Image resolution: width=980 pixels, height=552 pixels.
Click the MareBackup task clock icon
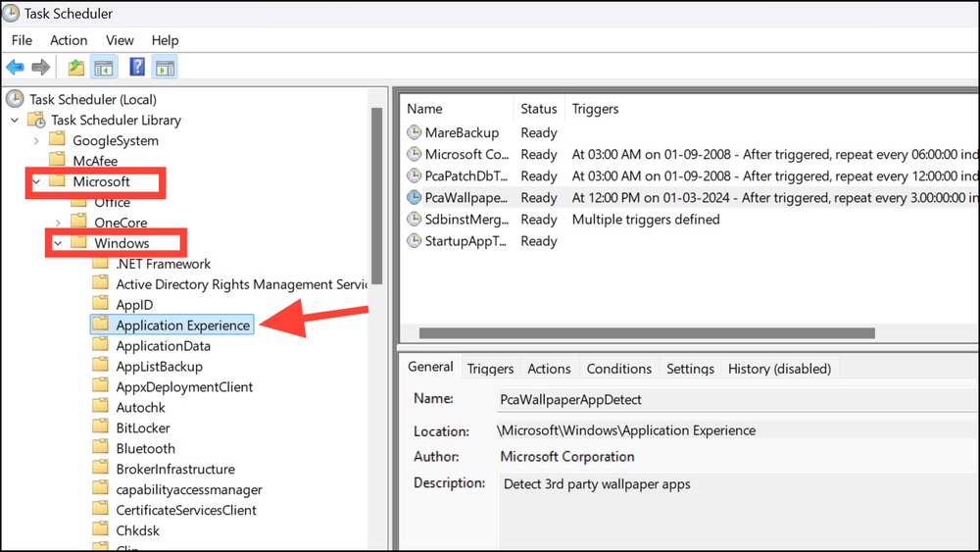414,132
